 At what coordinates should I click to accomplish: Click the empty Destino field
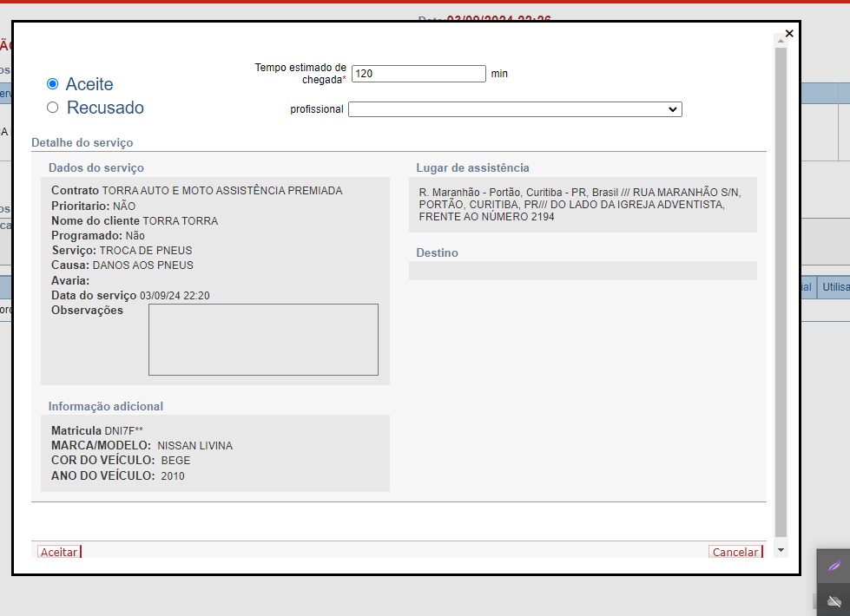coord(583,271)
